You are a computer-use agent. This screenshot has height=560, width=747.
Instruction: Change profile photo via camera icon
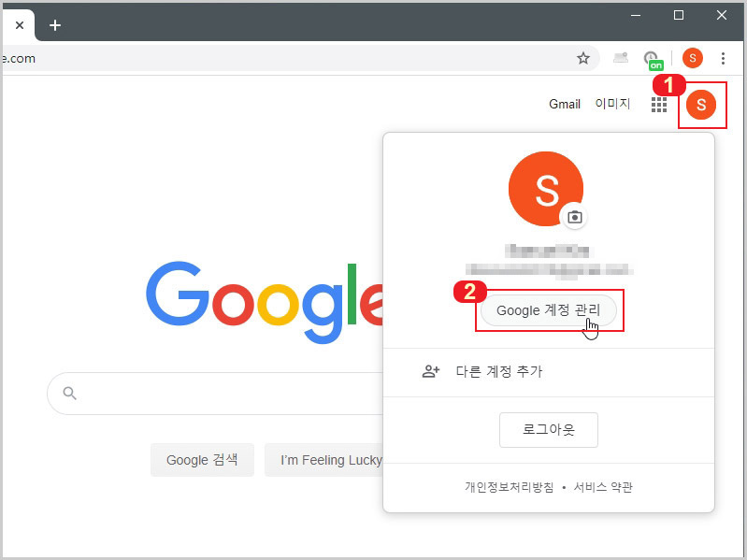click(575, 218)
